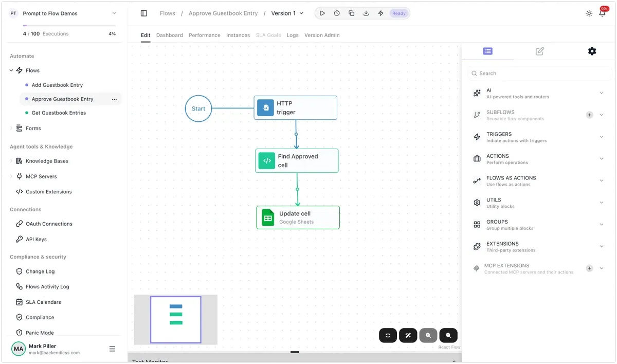Switch to the Logs tab
The height and width of the screenshot is (364, 617).
tap(293, 35)
